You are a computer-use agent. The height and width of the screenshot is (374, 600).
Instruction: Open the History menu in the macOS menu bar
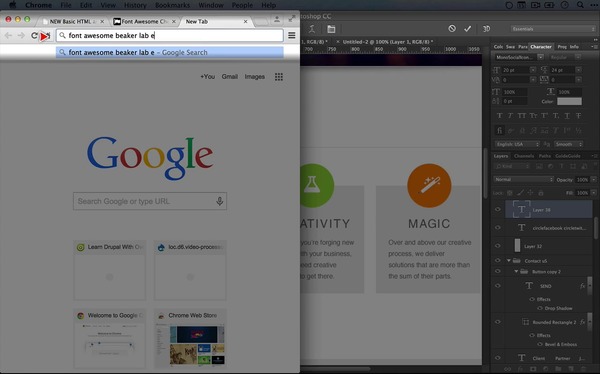(x=135, y=5)
